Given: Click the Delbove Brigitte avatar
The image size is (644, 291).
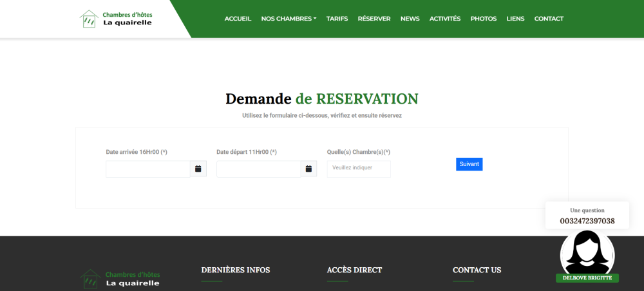Looking at the screenshot, I should coord(587,252).
